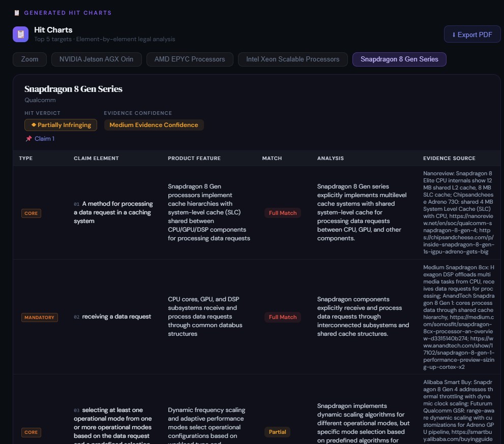Select the AMD EPYC Processors tab
Screen dimensions: 504x444
pyautogui.click(x=190, y=59)
